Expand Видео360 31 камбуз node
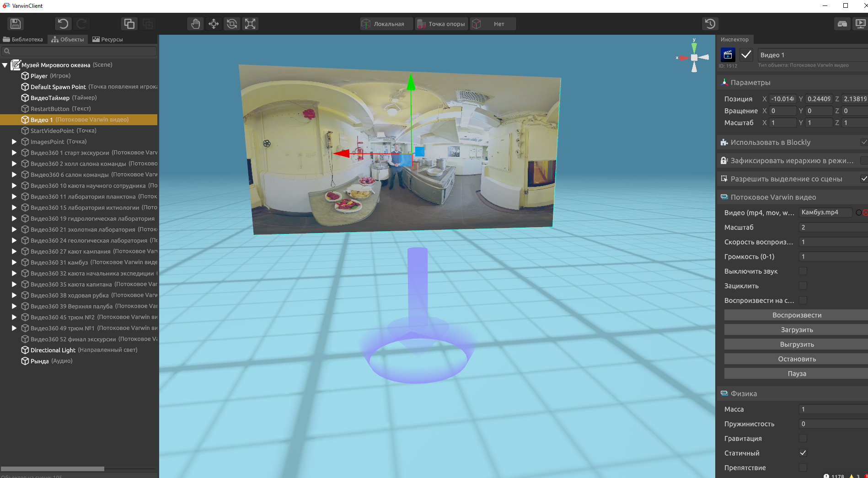 tap(14, 262)
